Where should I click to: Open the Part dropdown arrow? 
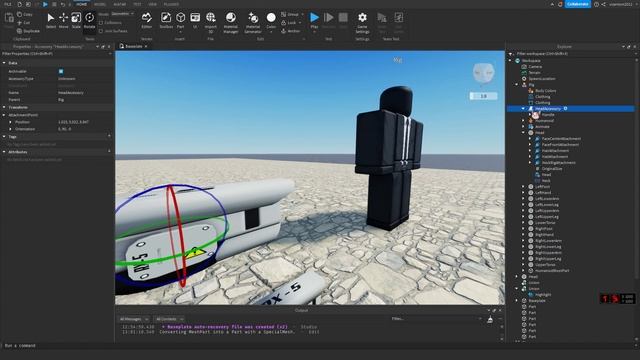180,31
